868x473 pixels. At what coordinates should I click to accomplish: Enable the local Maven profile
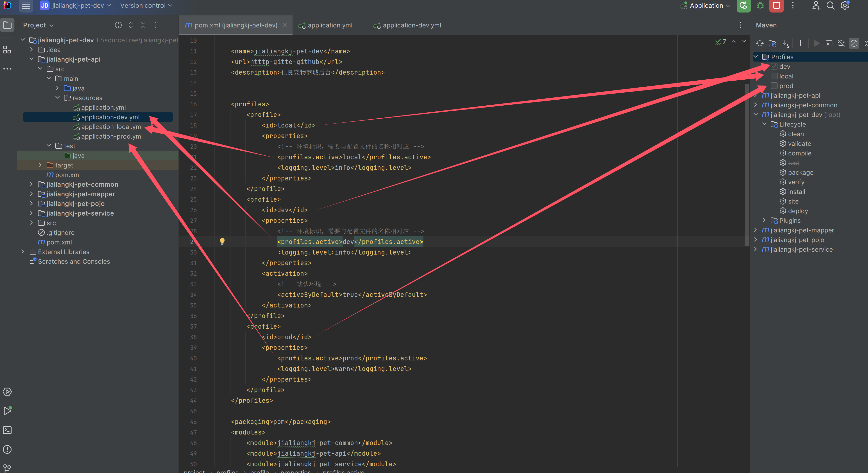(x=774, y=76)
